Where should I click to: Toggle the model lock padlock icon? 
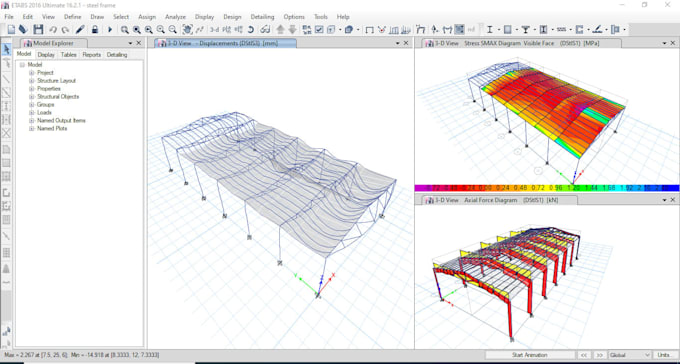[x=95, y=30]
